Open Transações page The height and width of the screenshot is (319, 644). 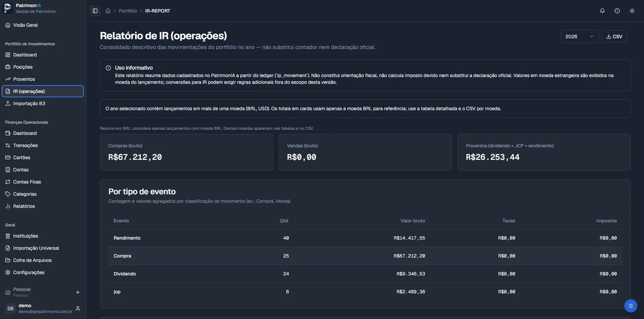point(43,145)
